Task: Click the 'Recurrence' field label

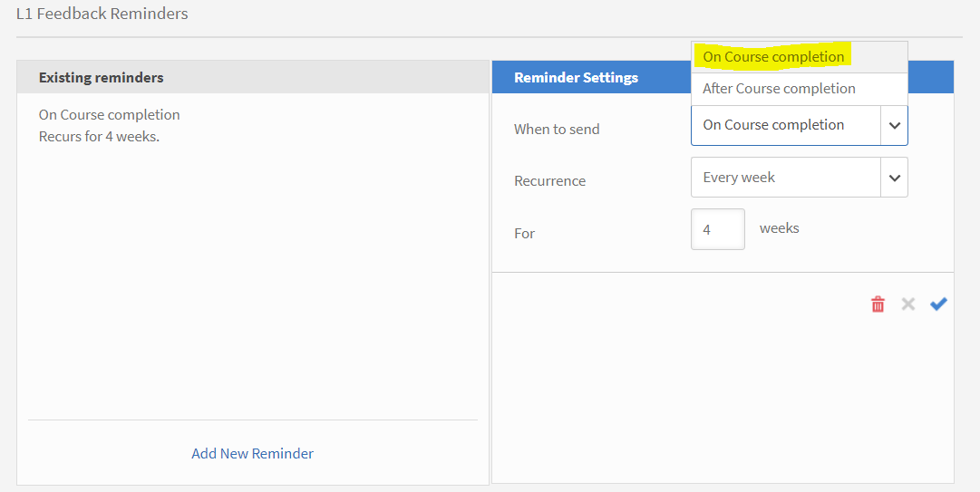Action: 549,181
